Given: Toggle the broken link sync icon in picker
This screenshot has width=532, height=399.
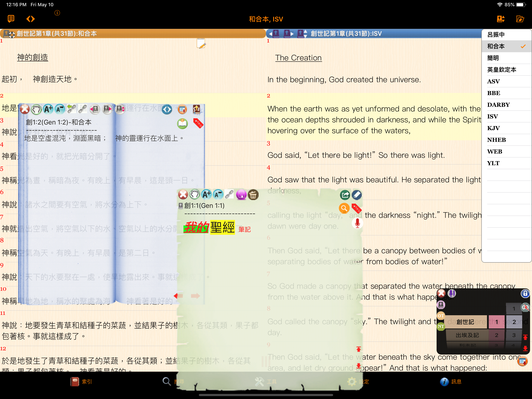Looking at the screenshot, I should pyautogui.click(x=525, y=307).
